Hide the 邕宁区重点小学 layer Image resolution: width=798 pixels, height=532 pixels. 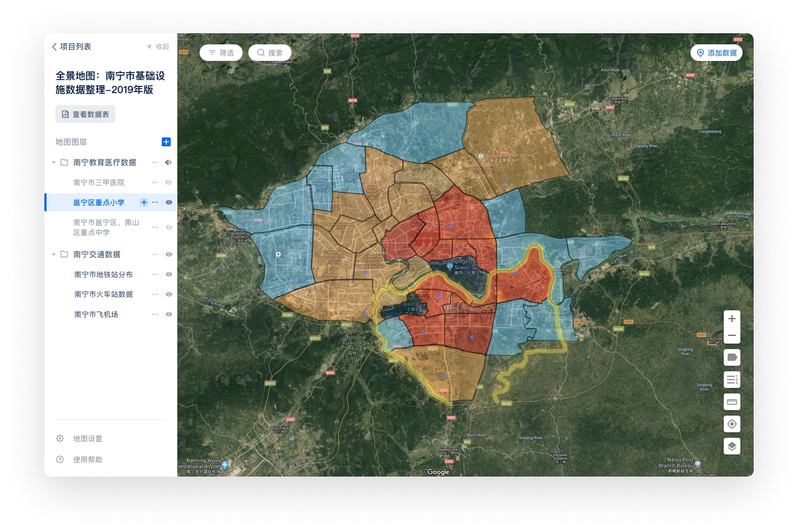pos(168,202)
